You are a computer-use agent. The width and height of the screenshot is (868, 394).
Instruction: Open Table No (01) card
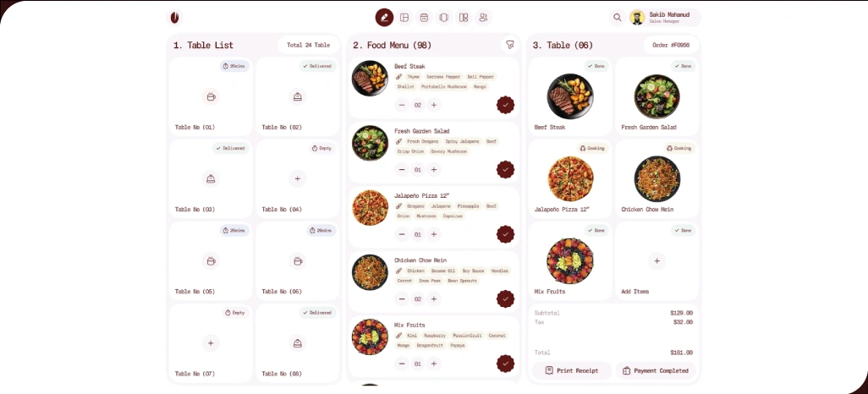coord(211,96)
